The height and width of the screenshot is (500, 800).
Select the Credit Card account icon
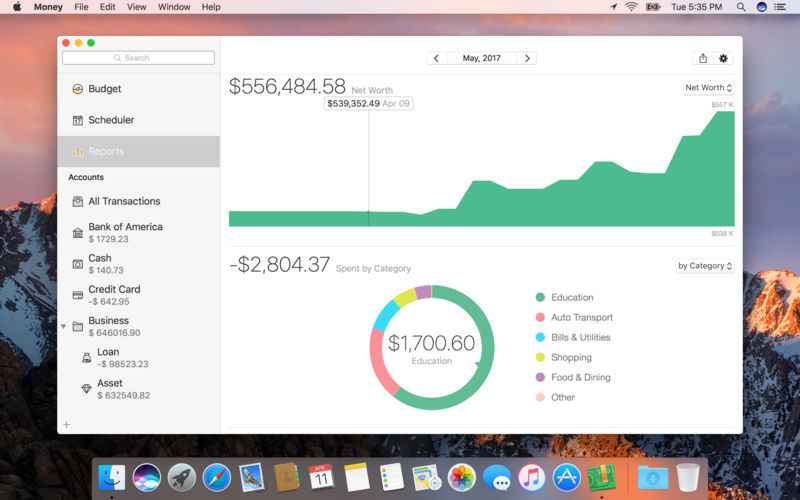[78, 295]
